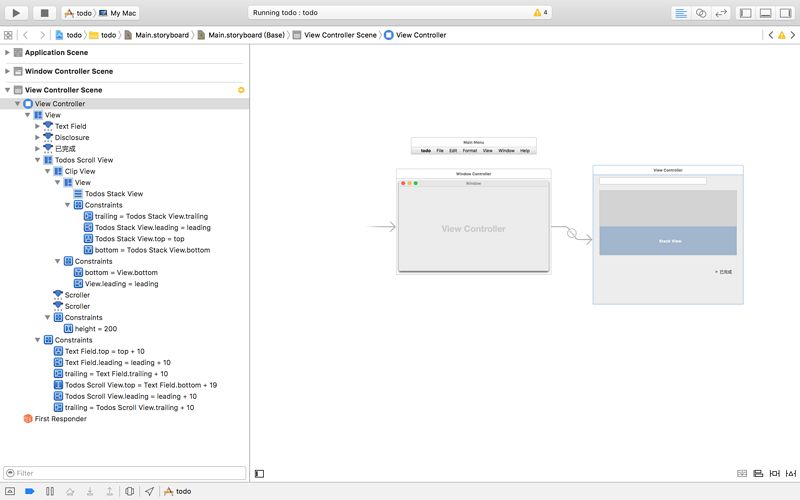Open Resolve Auto Layout Issues menu
This screenshot has width=800, height=500.
coord(791,473)
